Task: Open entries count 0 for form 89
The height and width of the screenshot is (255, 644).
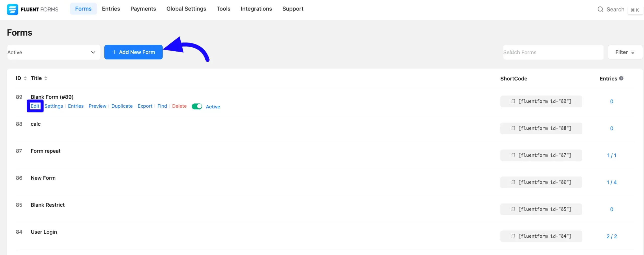Action: 612,101
